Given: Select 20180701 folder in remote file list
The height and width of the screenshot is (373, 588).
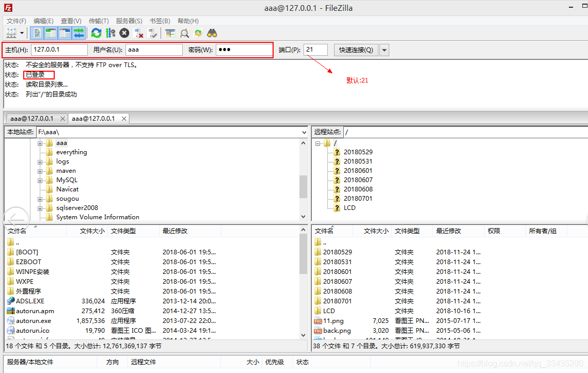Looking at the screenshot, I should tap(338, 301).
